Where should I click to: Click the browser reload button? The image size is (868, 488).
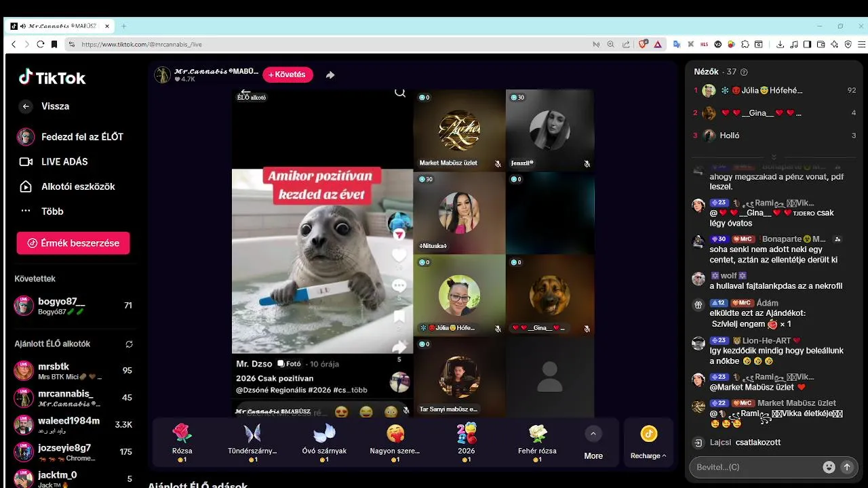point(41,44)
